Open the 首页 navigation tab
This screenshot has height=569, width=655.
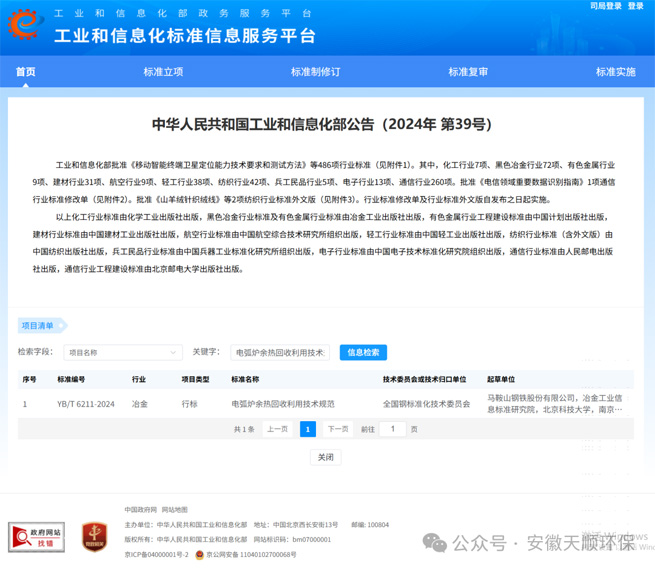(25, 72)
